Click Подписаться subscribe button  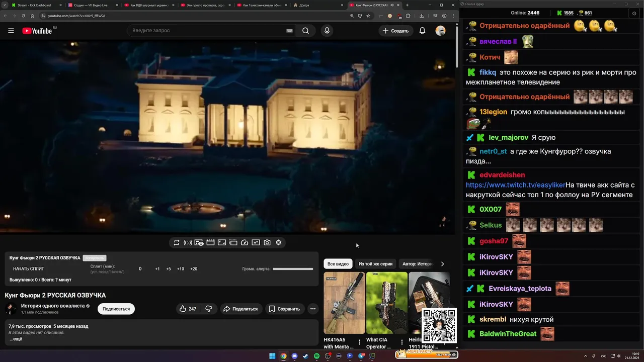pyautogui.click(x=116, y=309)
